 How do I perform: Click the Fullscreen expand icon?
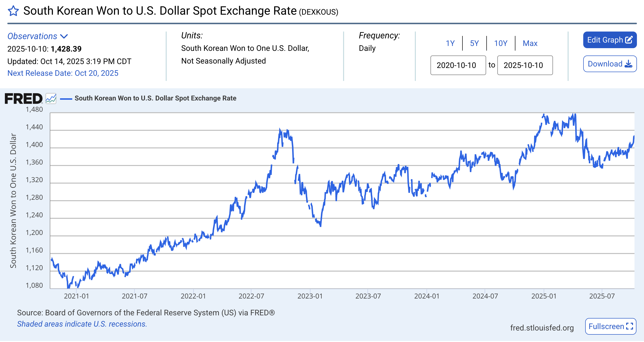[630, 327]
